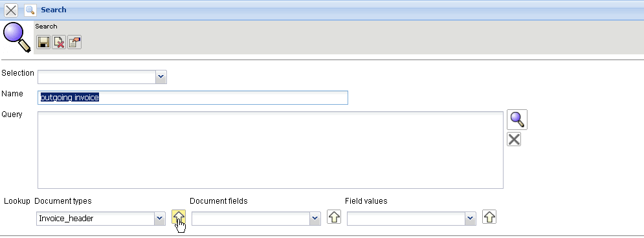Screen dimensions: 644x238
Task: Click the small magnifier icon in title bar
Action: point(30,10)
